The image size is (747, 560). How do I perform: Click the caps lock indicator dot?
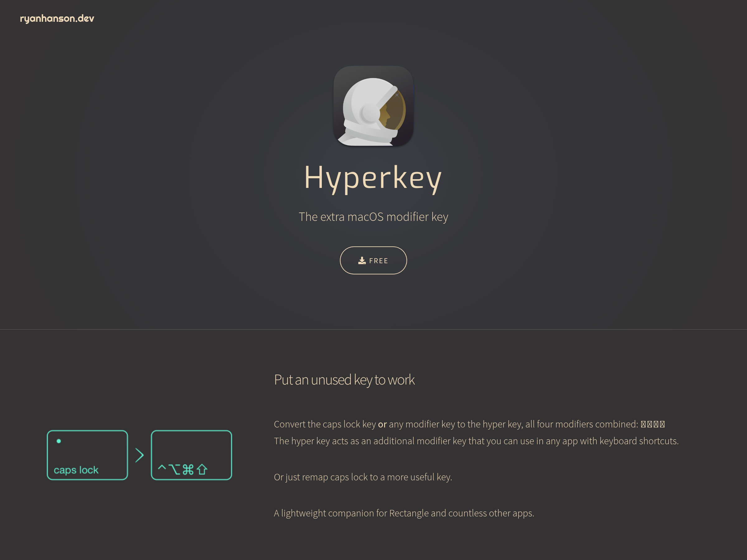point(59,441)
